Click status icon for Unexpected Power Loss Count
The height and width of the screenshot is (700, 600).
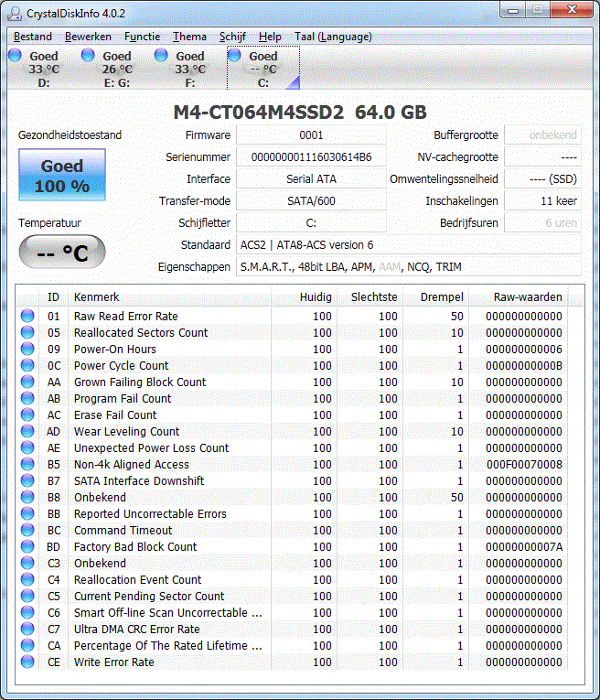[27, 447]
